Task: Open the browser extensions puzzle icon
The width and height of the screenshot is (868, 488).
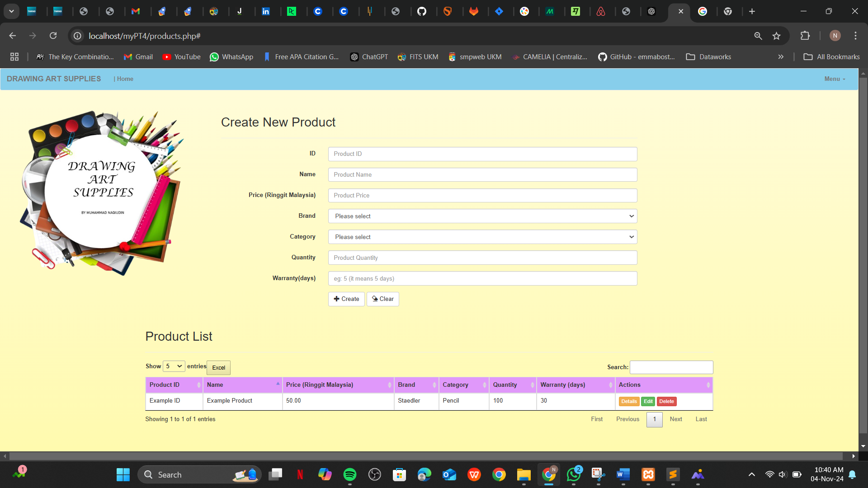Action: pyautogui.click(x=805, y=36)
